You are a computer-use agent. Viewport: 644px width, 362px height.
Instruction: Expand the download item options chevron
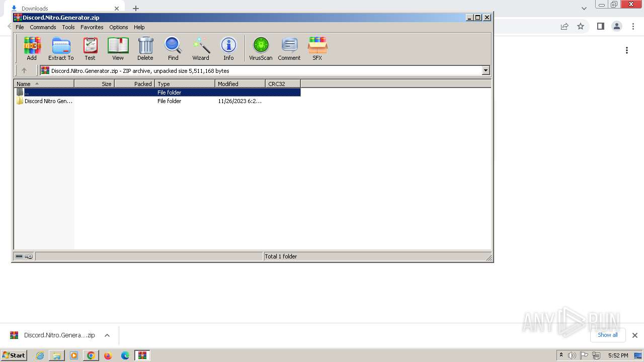tap(107, 335)
